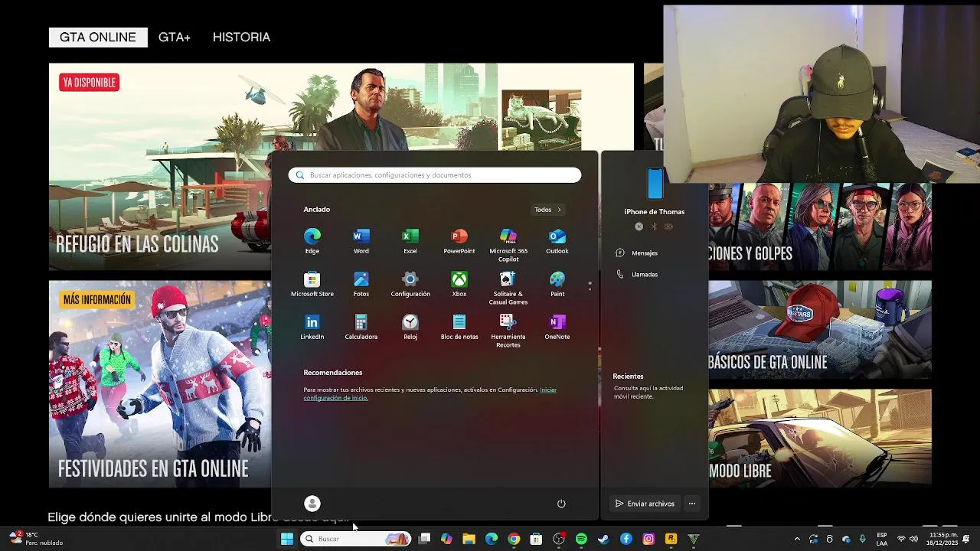This screenshot has height=551, width=980.
Task: Launch the Fotos app
Action: pyautogui.click(x=361, y=284)
